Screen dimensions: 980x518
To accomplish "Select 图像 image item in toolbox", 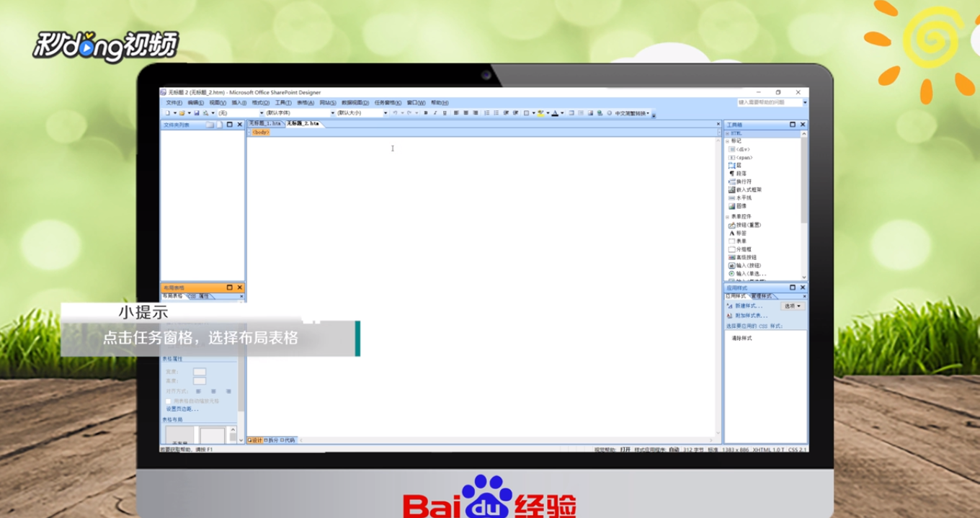I will pos(737,206).
